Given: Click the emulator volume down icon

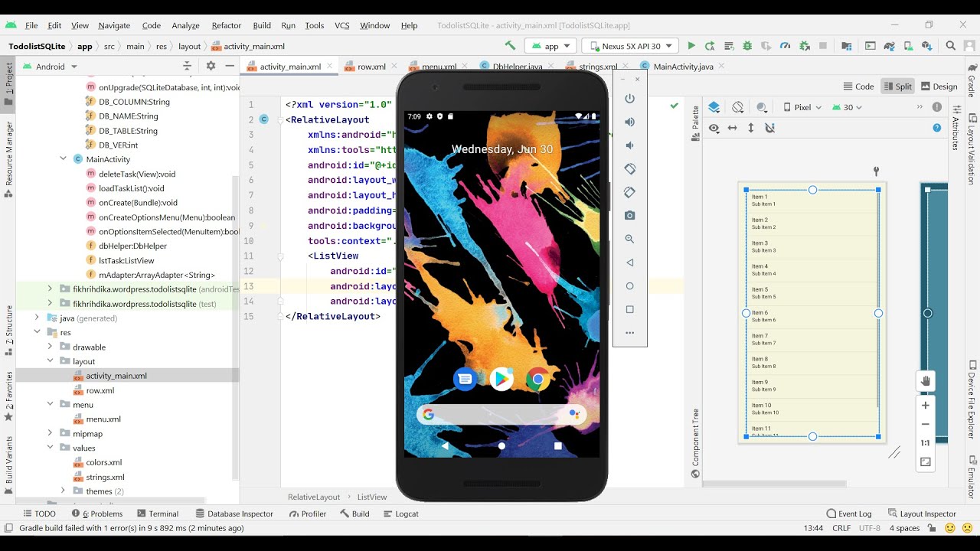Looking at the screenshot, I should 630,145.
